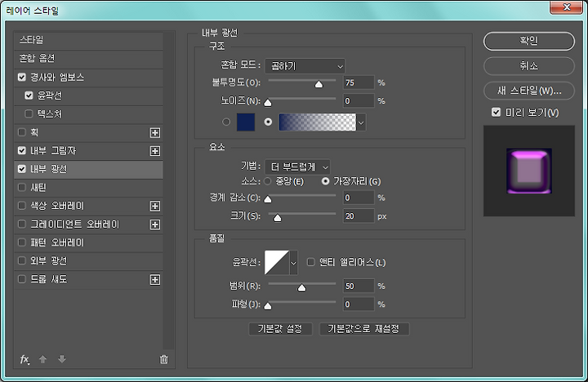Select the 패턴 오버레이 effect row label

57,242
